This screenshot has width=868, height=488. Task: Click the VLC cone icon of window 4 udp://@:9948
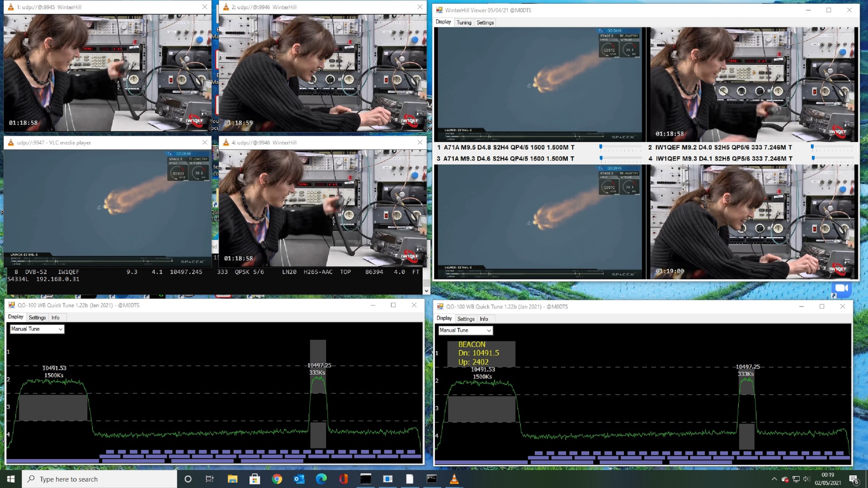226,142
